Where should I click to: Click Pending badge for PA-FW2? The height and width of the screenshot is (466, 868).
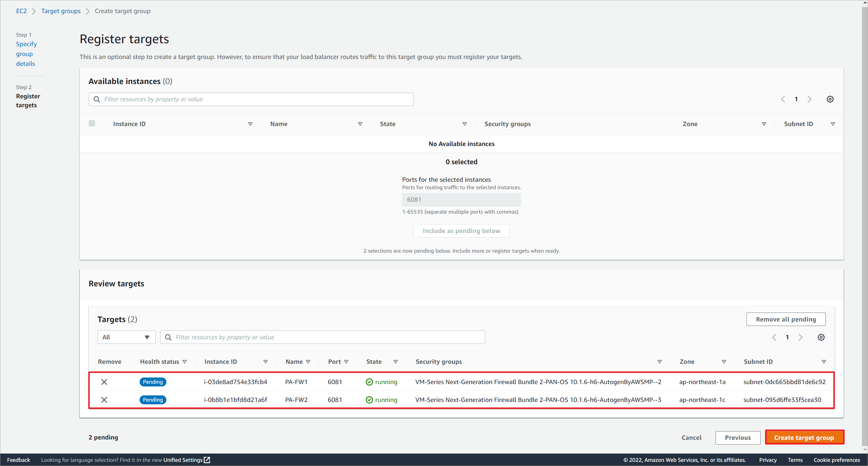[153, 400]
